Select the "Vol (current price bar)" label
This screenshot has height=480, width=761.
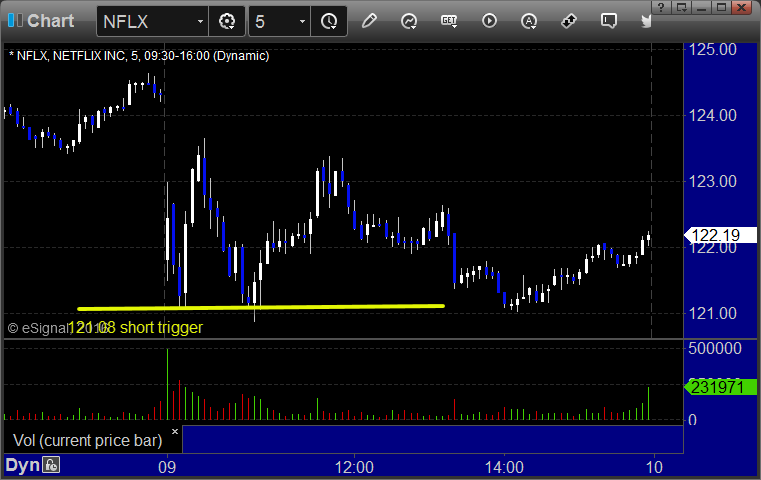[87, 440]
